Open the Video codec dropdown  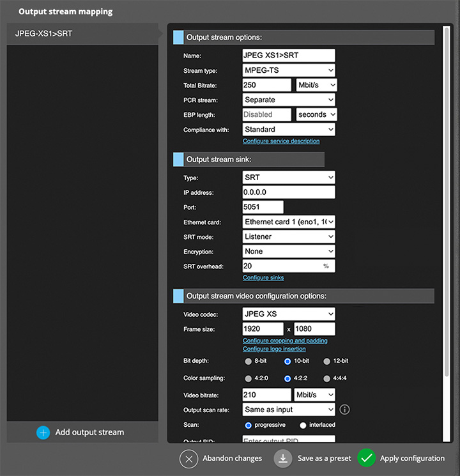pyautogui.click(x=289, y=314)
